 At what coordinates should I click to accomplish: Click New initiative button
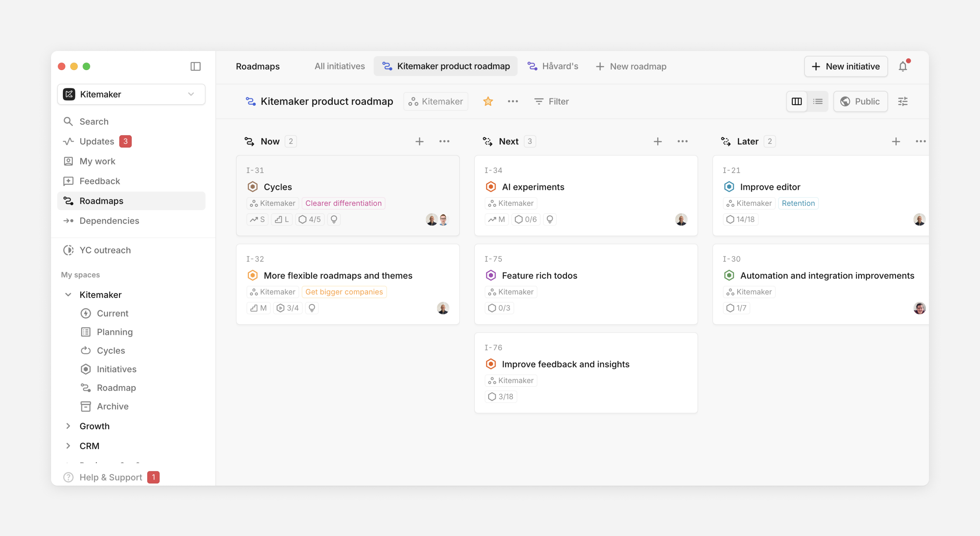pos(845,67)
